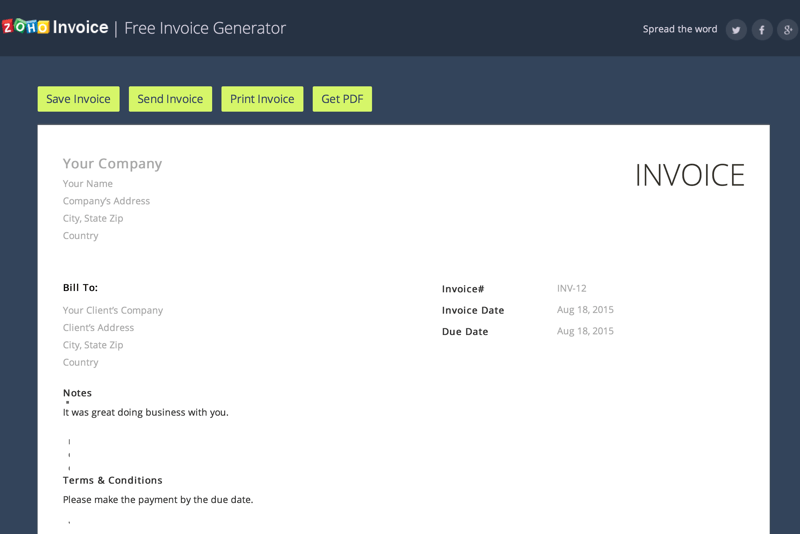Edit the Your Name field
Image resolution: width=800 pixels, height=534 pixels.
point(88,184)
